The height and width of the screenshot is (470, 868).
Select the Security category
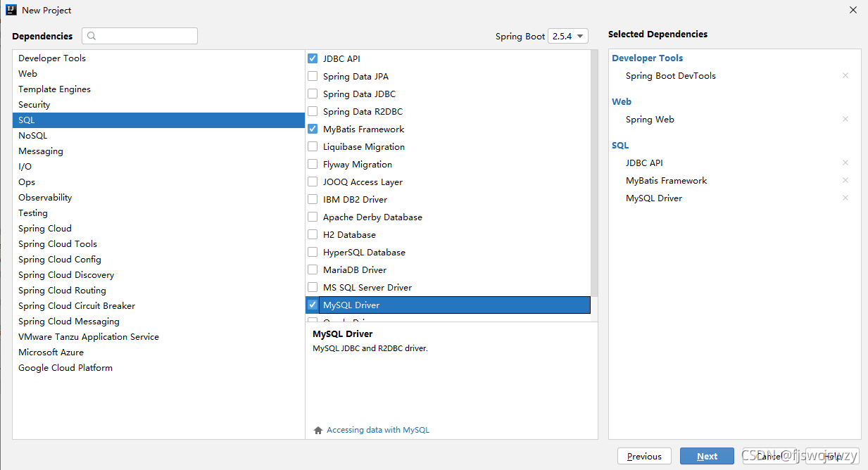point(158,104)
